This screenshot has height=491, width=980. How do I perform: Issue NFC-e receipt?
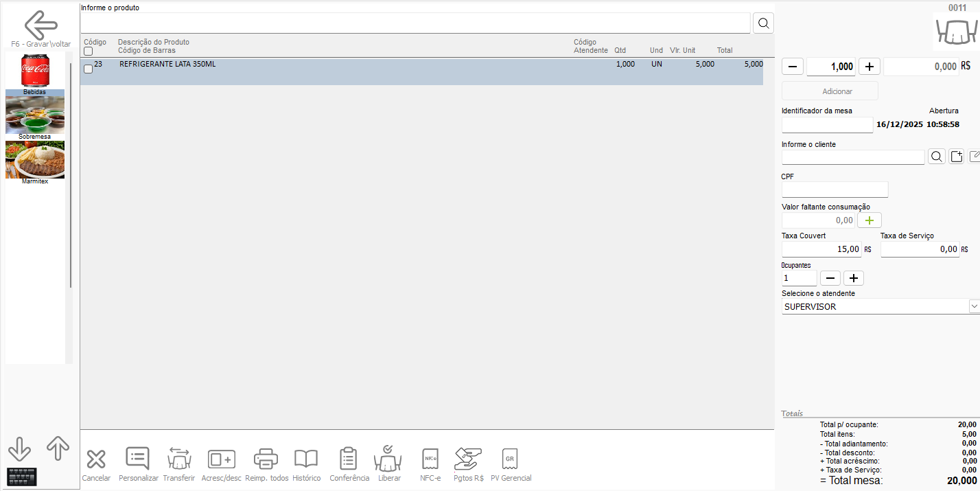430,458
